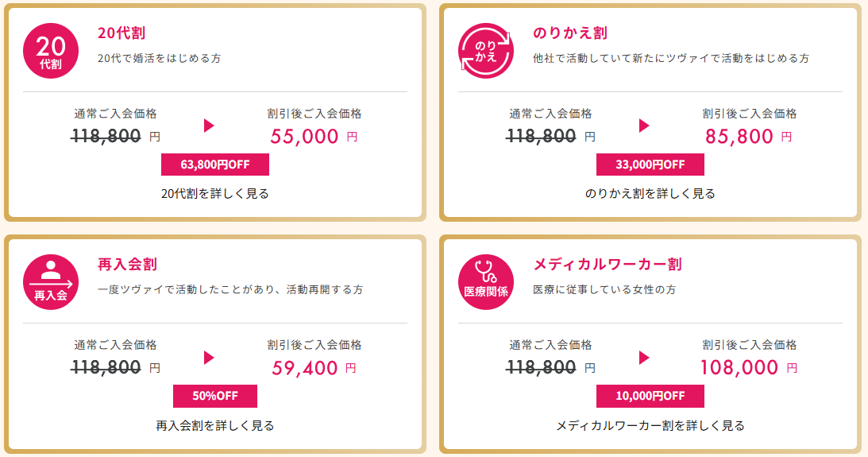868x457 pixels.
Task: Click the 50%OFF badge
Action: (x=214, y=396)
